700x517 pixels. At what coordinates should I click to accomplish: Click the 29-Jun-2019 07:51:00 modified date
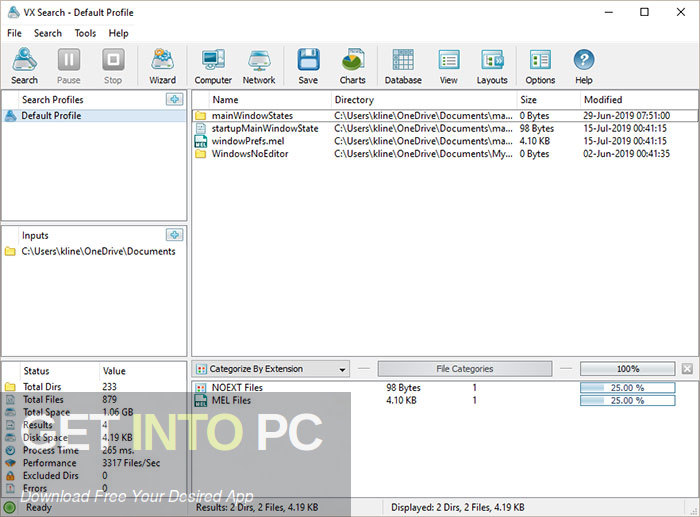(626, 116)
